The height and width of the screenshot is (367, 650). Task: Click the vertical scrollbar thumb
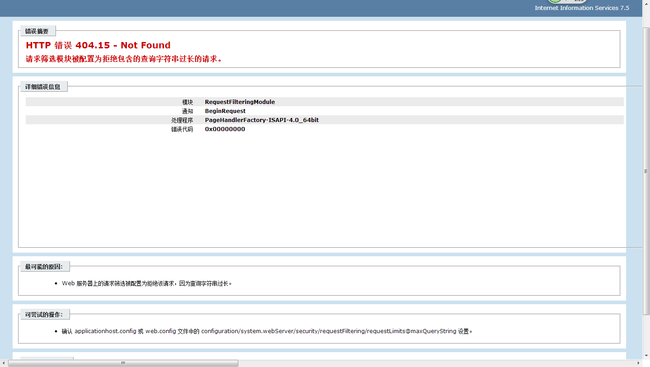point(646,170)
